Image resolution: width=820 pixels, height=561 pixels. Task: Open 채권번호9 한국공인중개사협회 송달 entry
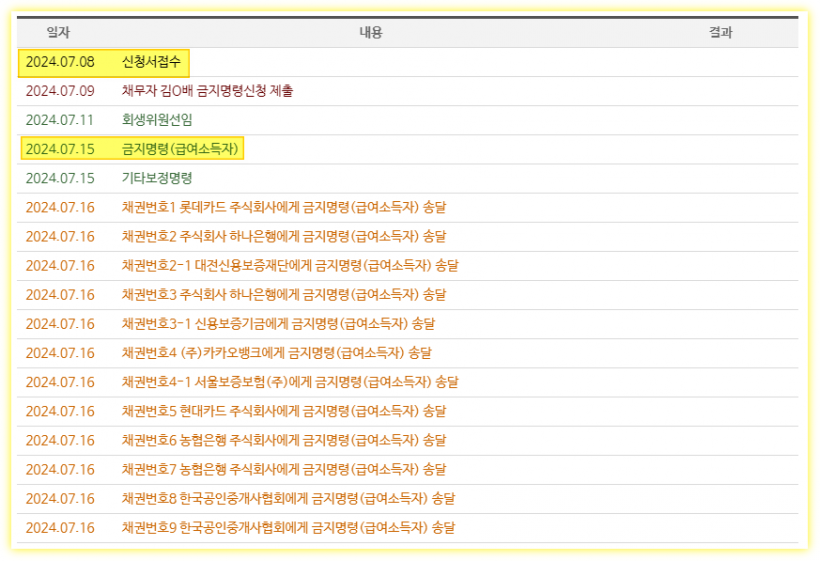click(289, 528)
